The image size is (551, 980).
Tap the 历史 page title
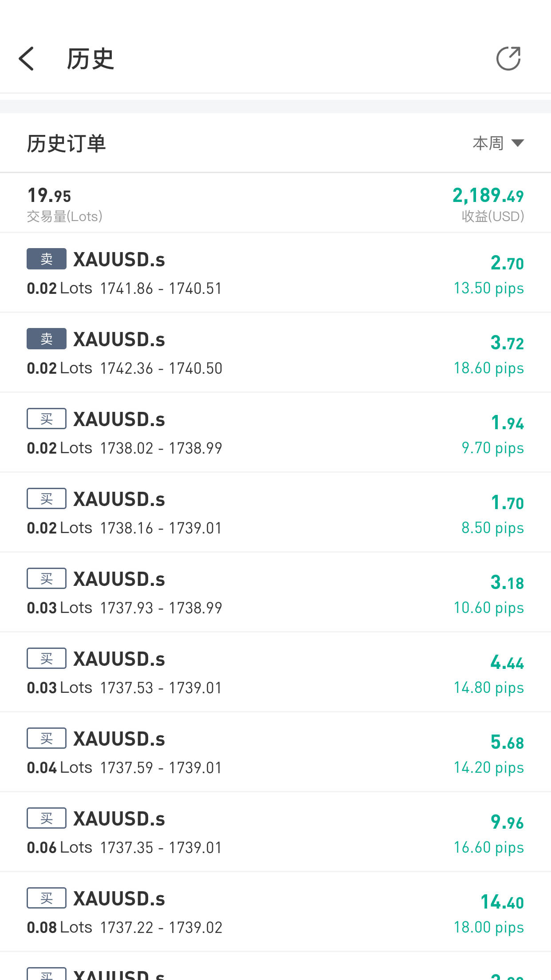point(91,59)
